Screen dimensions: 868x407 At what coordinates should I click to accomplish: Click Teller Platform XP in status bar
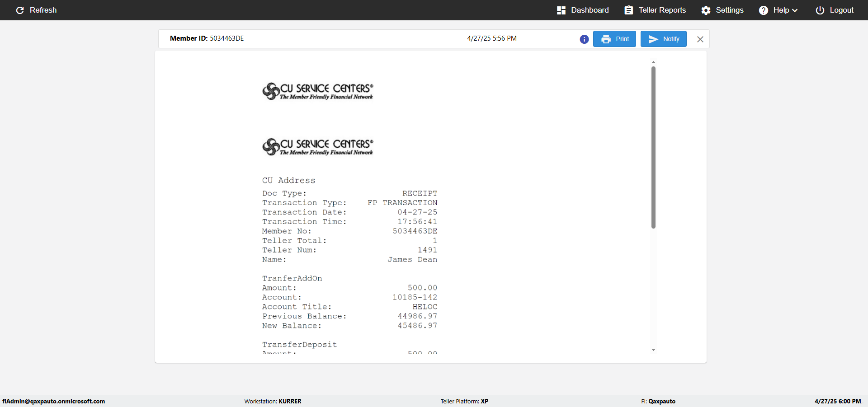[464, 401]
